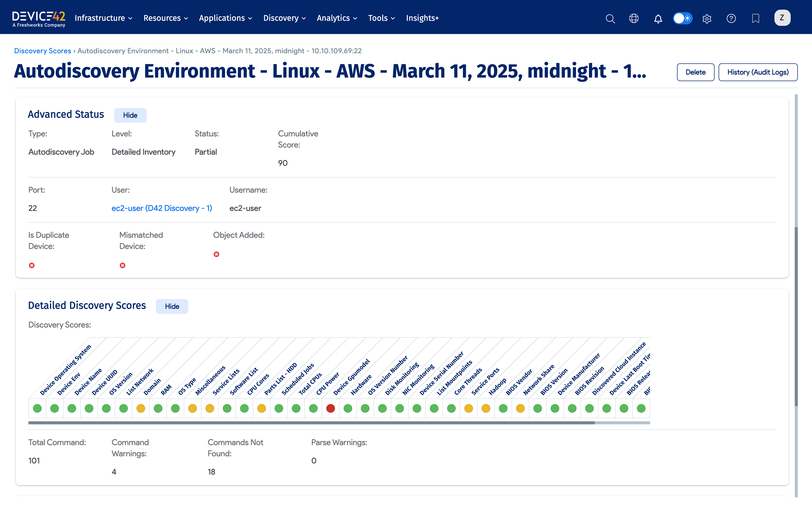The image size is (812, 507).
Task: Open ec2-user (D42 Discovery - 1) link
Action: tap(162, 208)
